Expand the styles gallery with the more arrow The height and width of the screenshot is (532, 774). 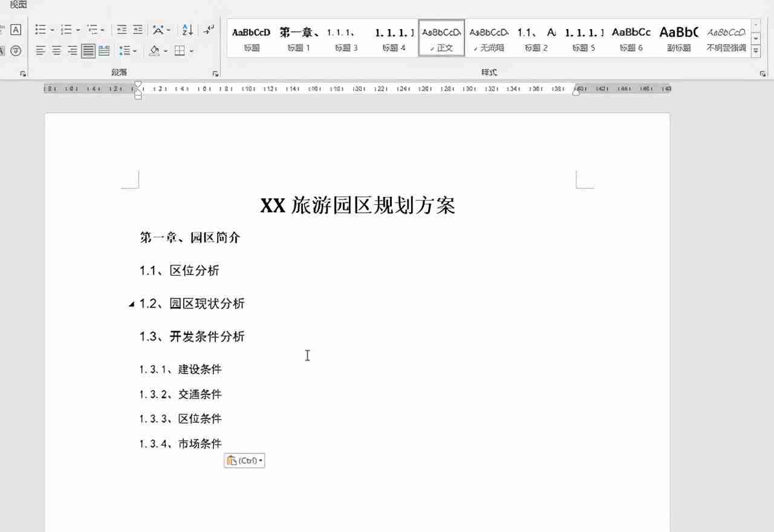pos(756,51)
